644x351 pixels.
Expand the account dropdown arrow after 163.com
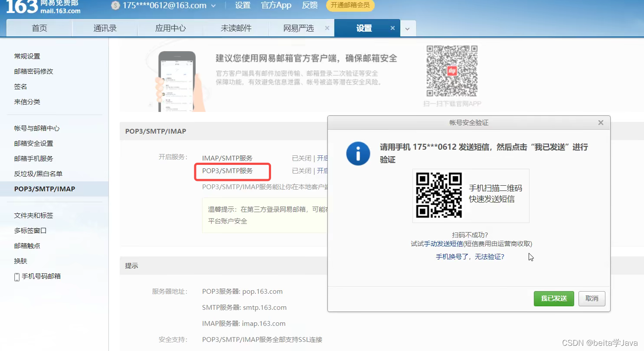pyautogui.click(x=213, y=6)
